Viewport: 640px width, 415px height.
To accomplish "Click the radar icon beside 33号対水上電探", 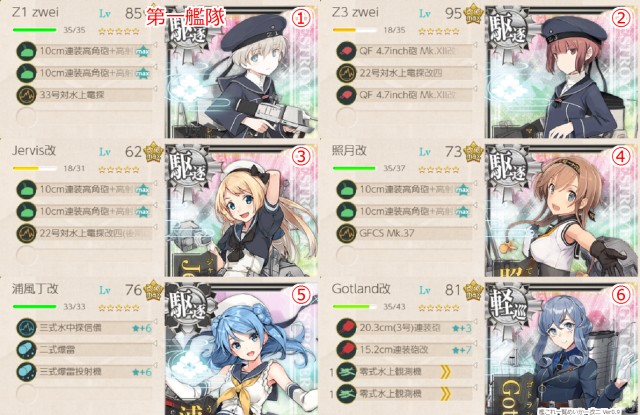I will [26, 95].
